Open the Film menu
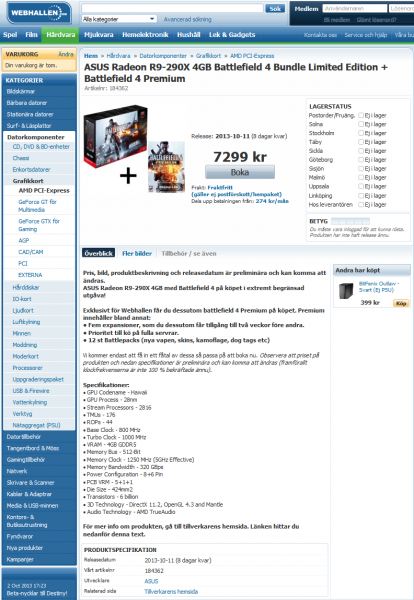 pos(31,35)
